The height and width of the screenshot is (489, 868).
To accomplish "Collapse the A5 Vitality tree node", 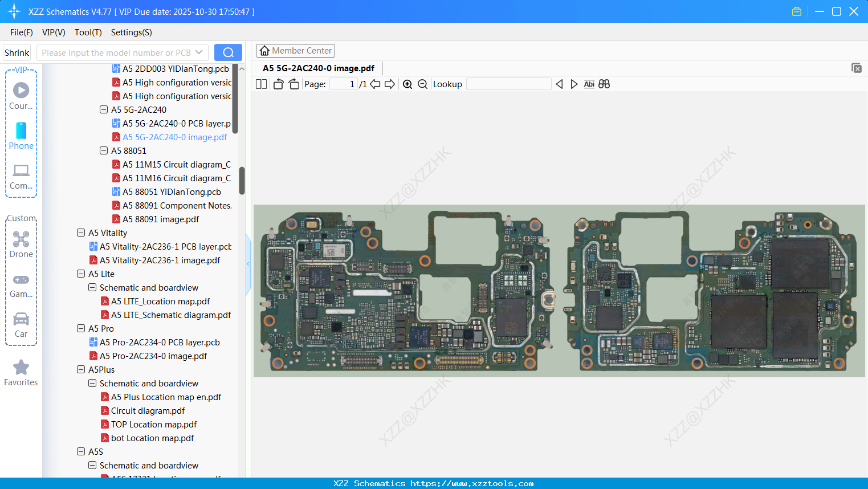I will tap(81, 233).
